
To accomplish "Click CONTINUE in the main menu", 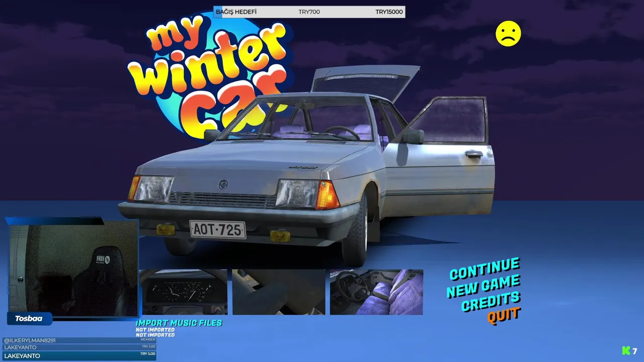I will (484, 269).
